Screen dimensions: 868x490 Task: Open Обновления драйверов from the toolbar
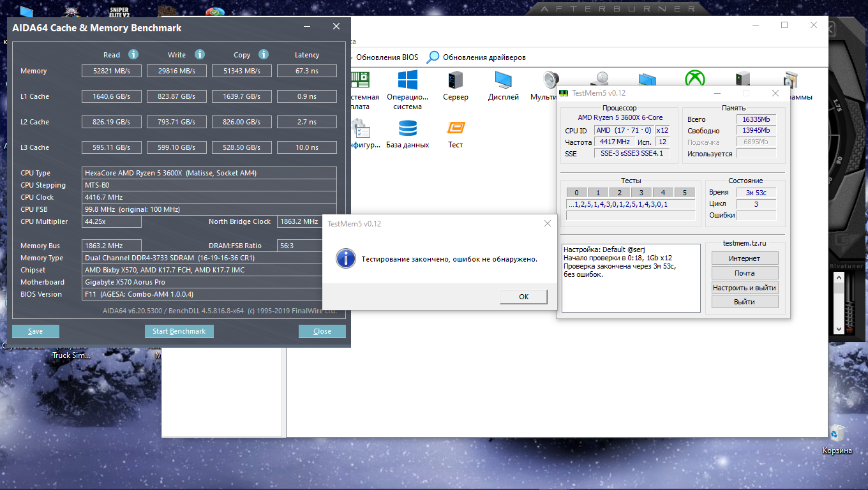484,57
